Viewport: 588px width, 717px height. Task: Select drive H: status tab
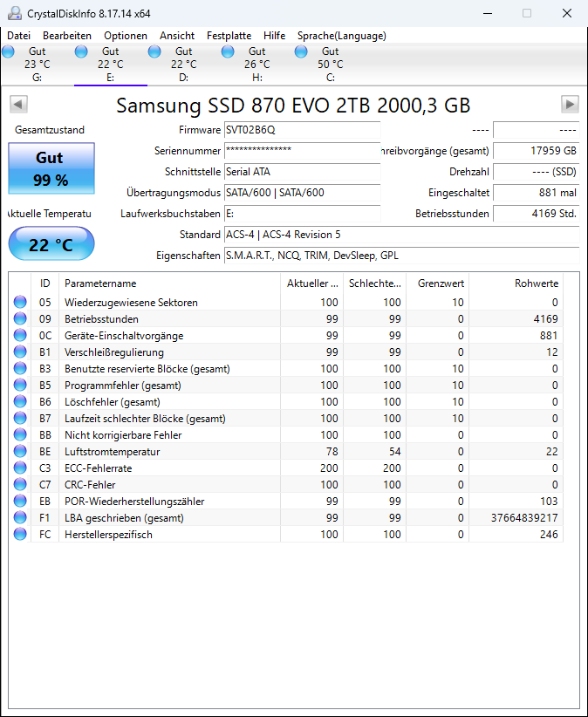pyautogui.click(x=257, y=65)
